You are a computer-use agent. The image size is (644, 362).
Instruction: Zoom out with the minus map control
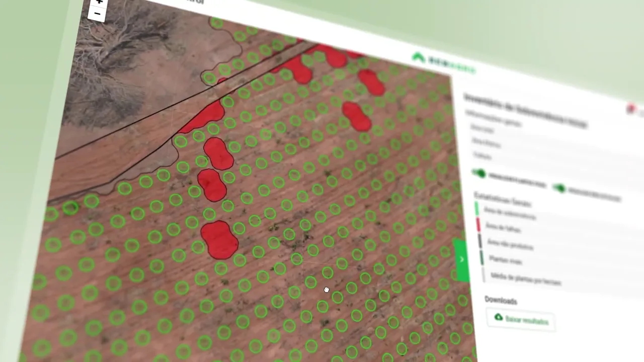[x=97, y=14]
